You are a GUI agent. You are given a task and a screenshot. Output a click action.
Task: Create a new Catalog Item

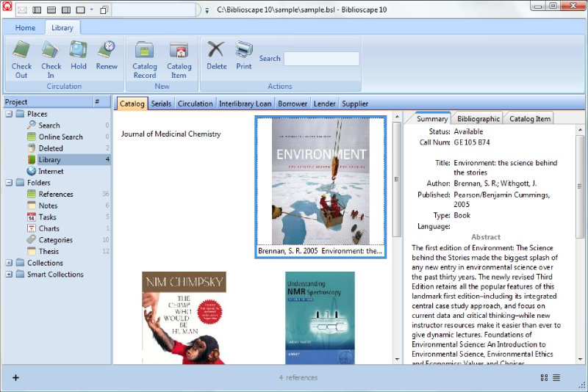click(179, 59)
